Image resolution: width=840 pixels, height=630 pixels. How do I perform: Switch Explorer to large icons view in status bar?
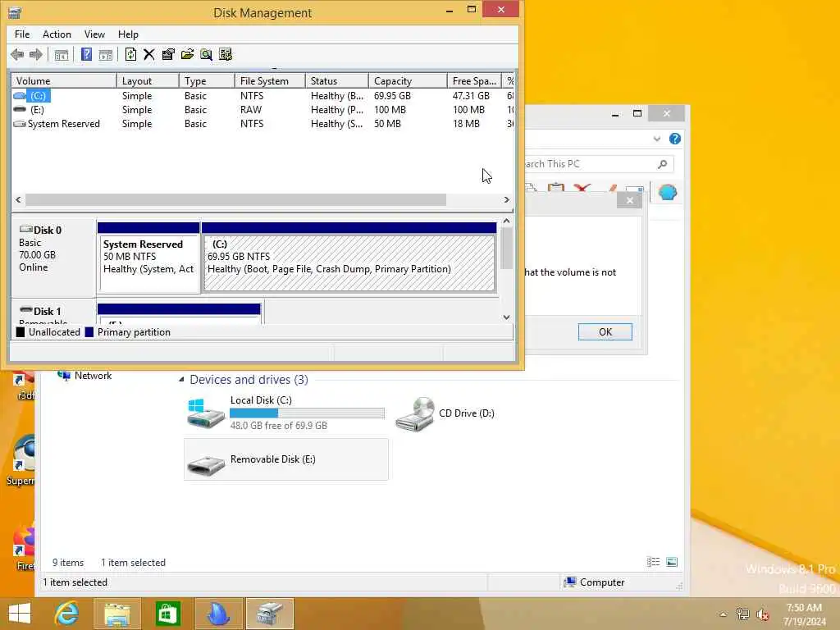tap(672, 562)
